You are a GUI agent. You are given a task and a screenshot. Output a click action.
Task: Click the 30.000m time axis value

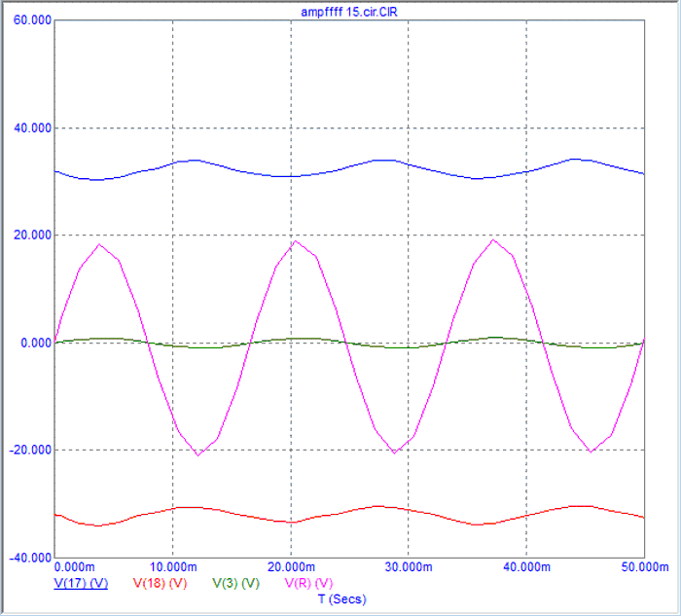click(409, 567)
